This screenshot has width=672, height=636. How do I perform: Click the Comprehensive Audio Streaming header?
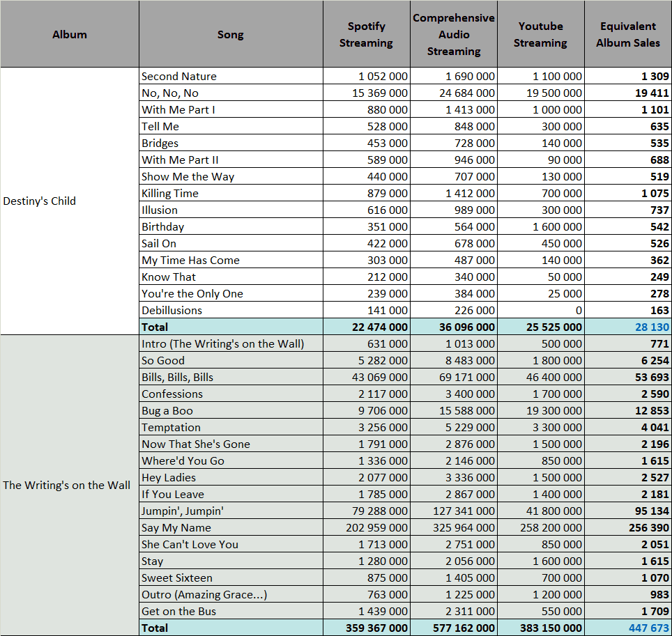[x=453, y=34]
